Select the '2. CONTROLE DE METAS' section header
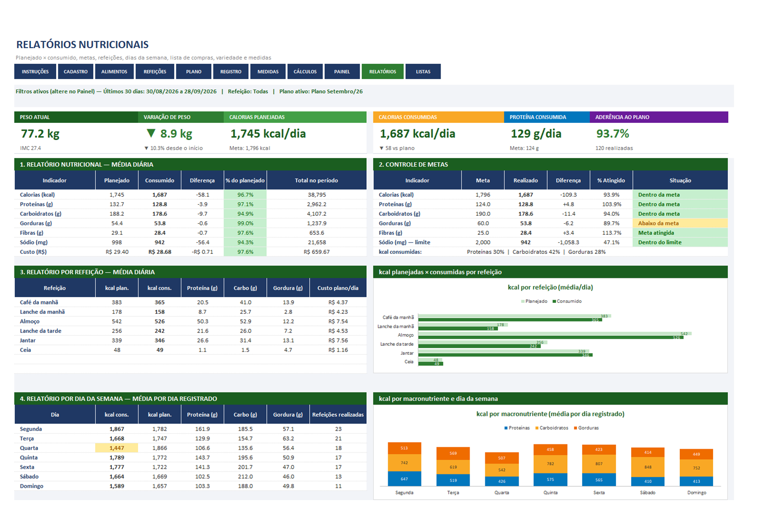Viewport: 774px width, 532px height. point(551,164)
